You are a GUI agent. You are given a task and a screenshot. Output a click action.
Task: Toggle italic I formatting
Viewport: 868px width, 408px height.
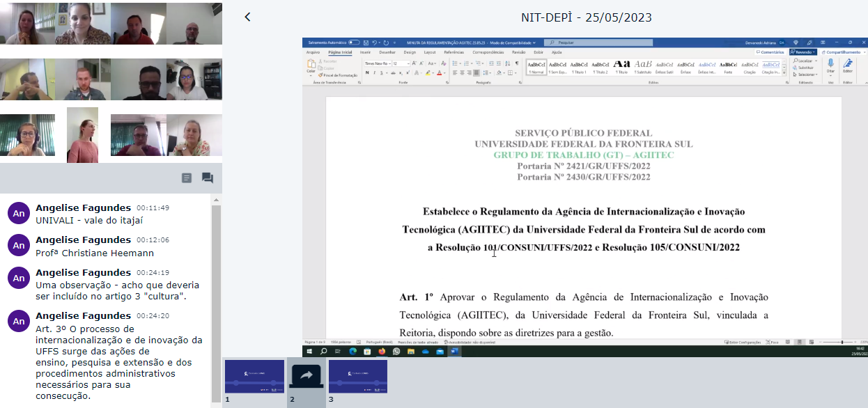[x=374, y=72]
